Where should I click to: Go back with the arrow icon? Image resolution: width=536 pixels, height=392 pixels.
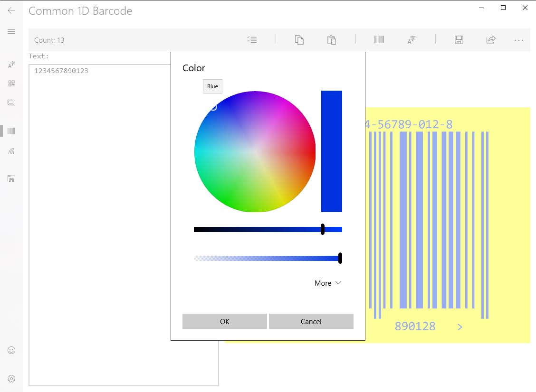(x=11, y=10)
